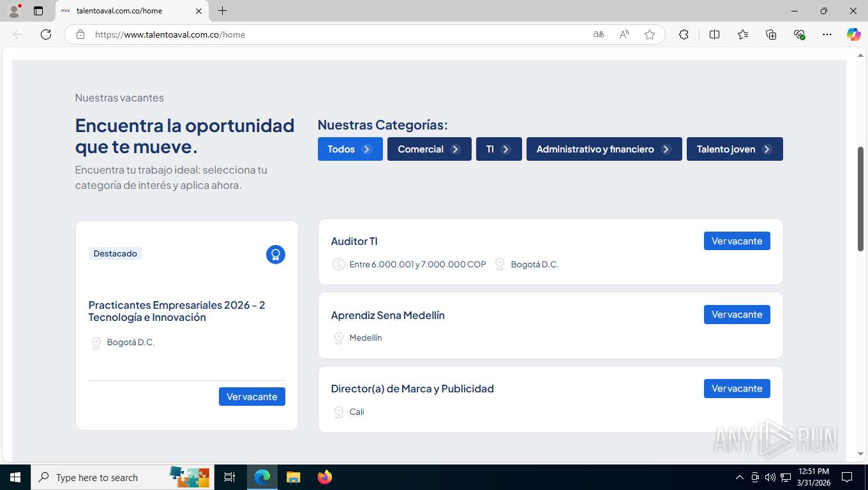Toggle split screen icon

[x=714, y=34]
